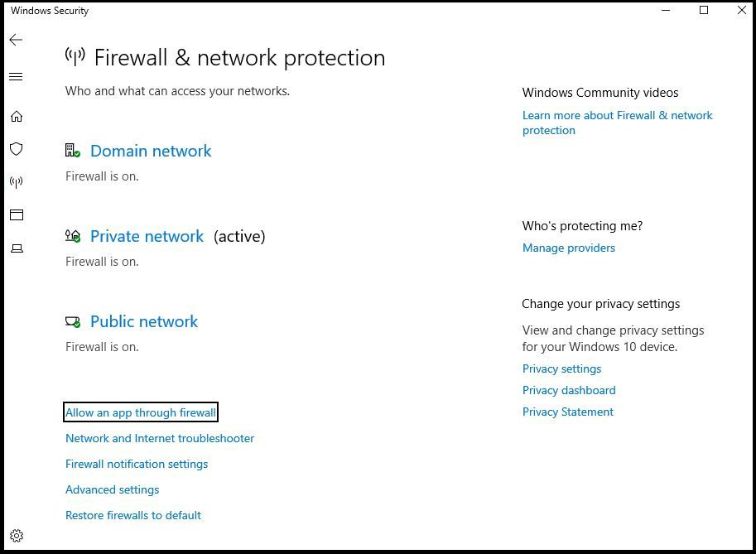This screenshot has width=756, height=554.
Task: Open Virus & threat protection shield icon
Action: pos(17,149)
